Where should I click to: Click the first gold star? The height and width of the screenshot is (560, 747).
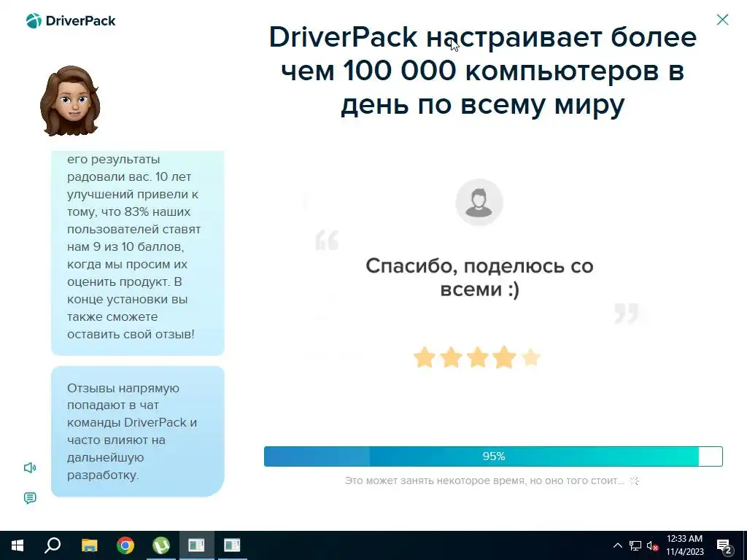tap(424, 357)
